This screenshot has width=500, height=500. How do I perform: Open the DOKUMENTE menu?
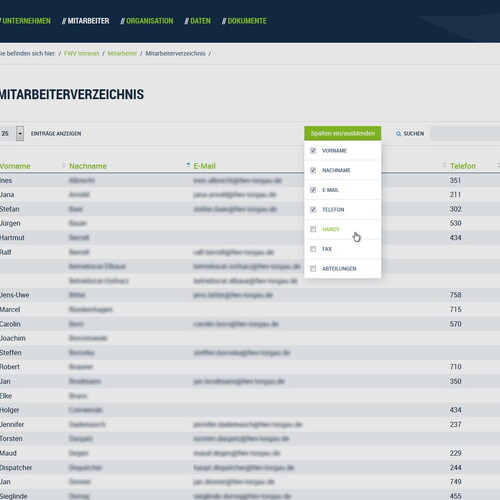[x=244, y=21]
